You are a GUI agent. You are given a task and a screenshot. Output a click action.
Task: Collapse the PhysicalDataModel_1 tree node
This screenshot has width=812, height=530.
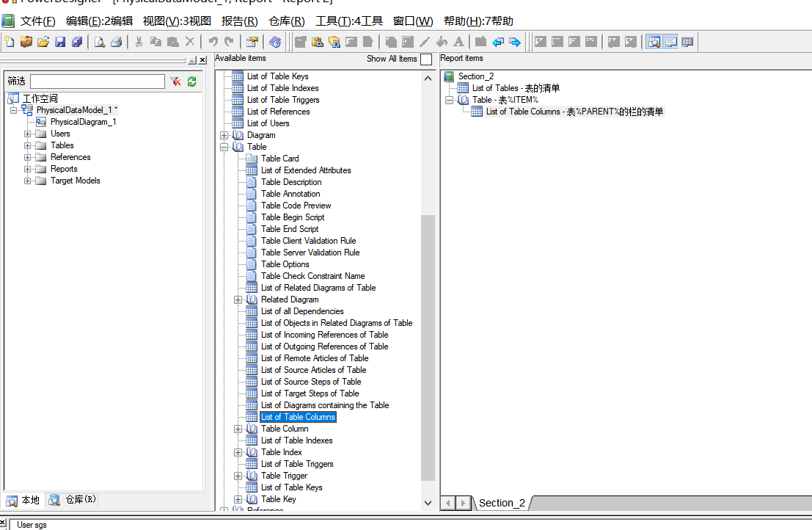click(13, 110)
